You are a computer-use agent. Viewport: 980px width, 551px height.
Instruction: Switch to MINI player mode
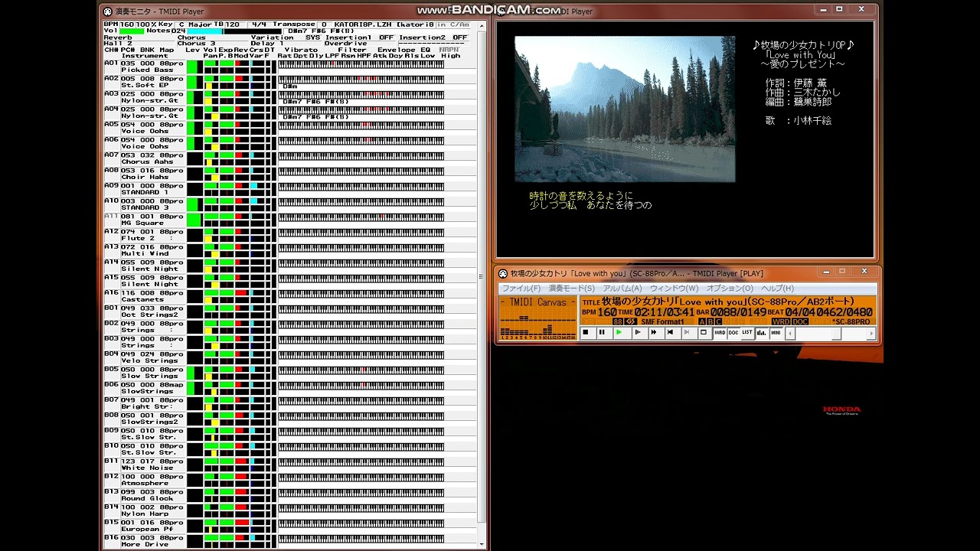coord(776,333)
